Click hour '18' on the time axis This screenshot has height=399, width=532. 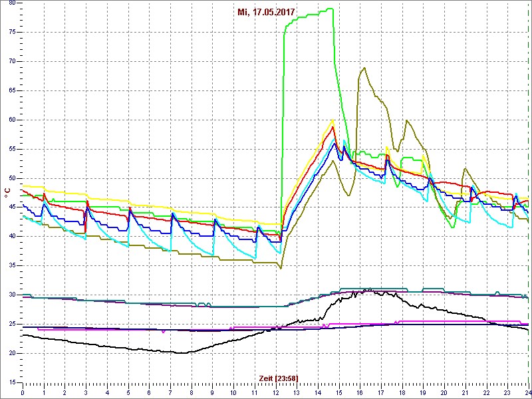(x=402, y=392)
